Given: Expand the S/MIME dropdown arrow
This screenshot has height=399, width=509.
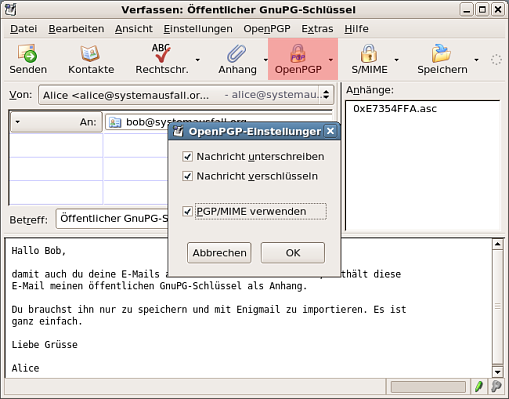Looking at the screenshot, I should [x=396, y=60].
